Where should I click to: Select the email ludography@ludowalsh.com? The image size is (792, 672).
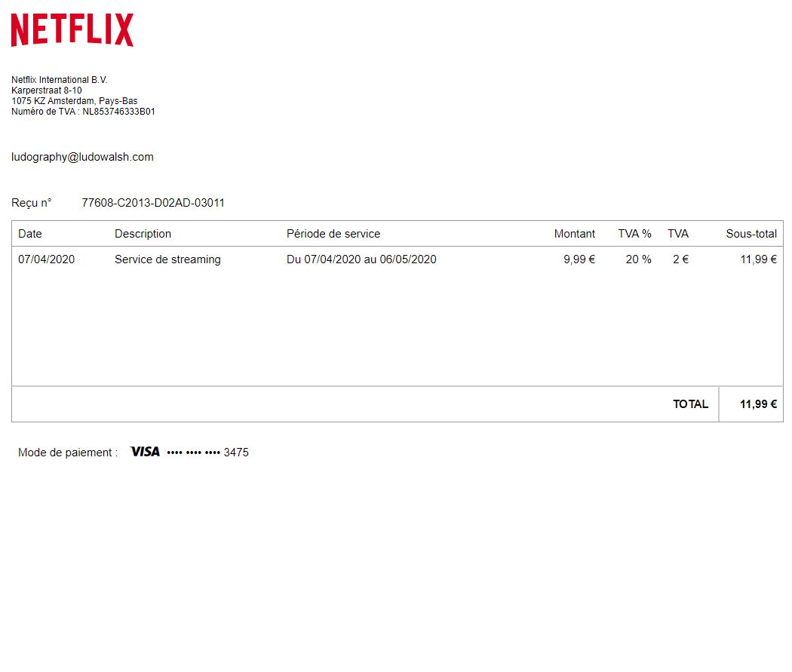click(x=82, y=157)
